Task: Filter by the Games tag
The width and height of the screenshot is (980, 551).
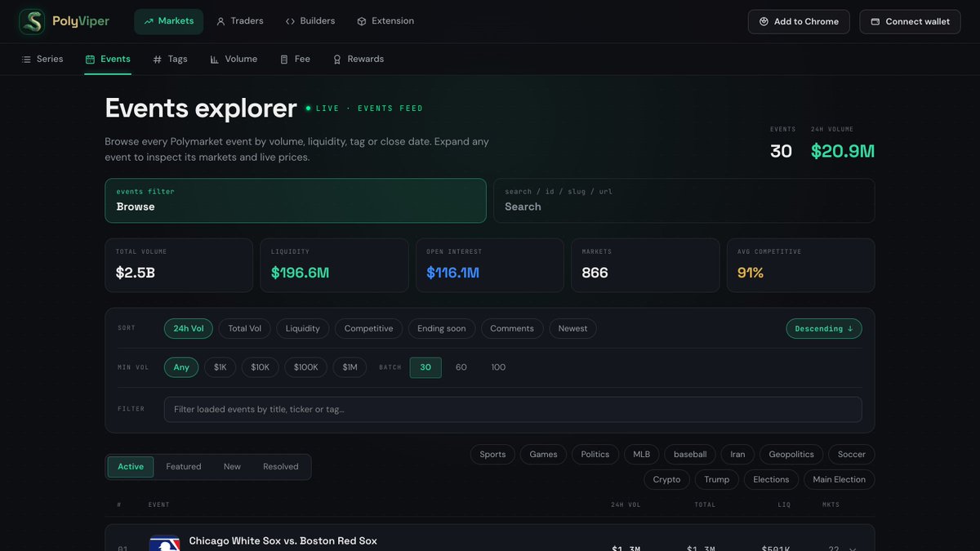Action: (543, 455)
